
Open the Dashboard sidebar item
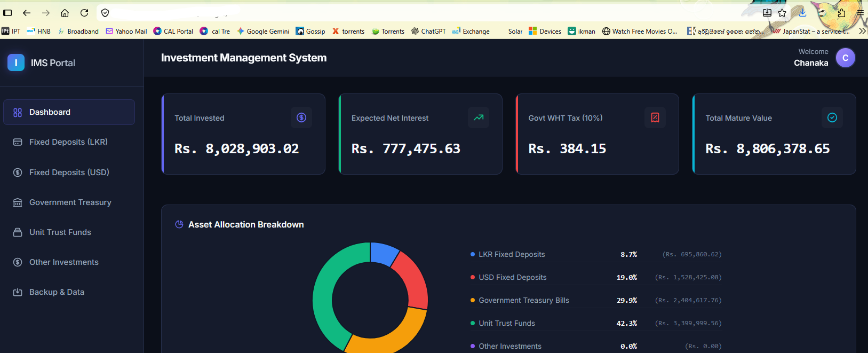pyautogui.click(x=69, y=112)
